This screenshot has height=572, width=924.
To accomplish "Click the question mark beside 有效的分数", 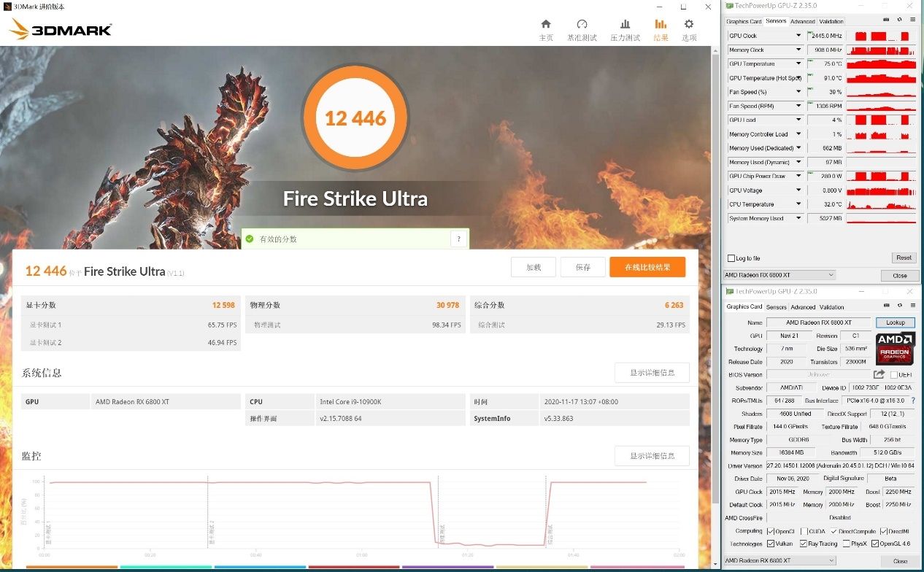I will pos(458,239).
